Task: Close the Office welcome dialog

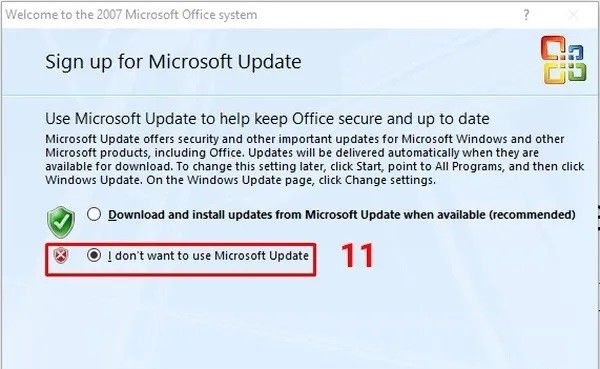Action: click(574, 15)
